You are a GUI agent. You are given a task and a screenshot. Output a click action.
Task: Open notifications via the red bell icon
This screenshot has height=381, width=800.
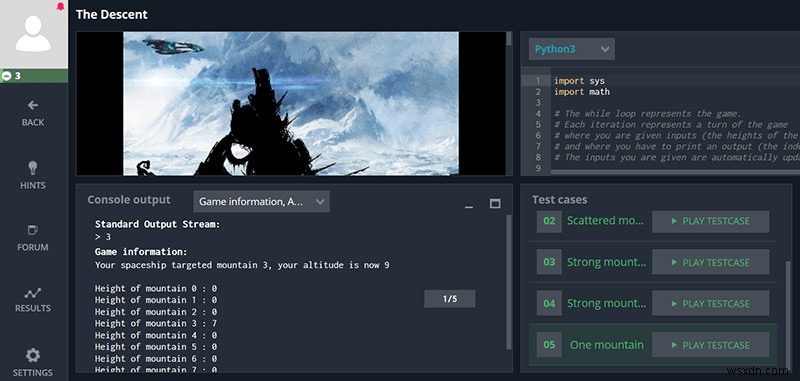click(x=61, y=6)
